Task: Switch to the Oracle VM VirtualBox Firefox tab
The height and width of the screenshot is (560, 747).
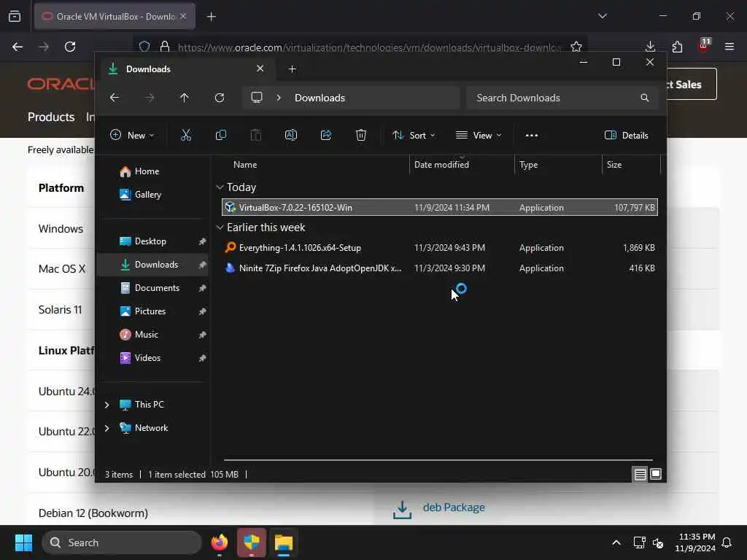Action: click(x=115, y=17)
